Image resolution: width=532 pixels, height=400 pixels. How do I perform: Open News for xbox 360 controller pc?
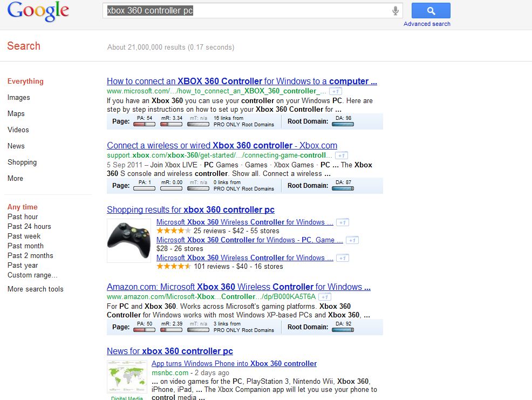(x=170, y=351)
